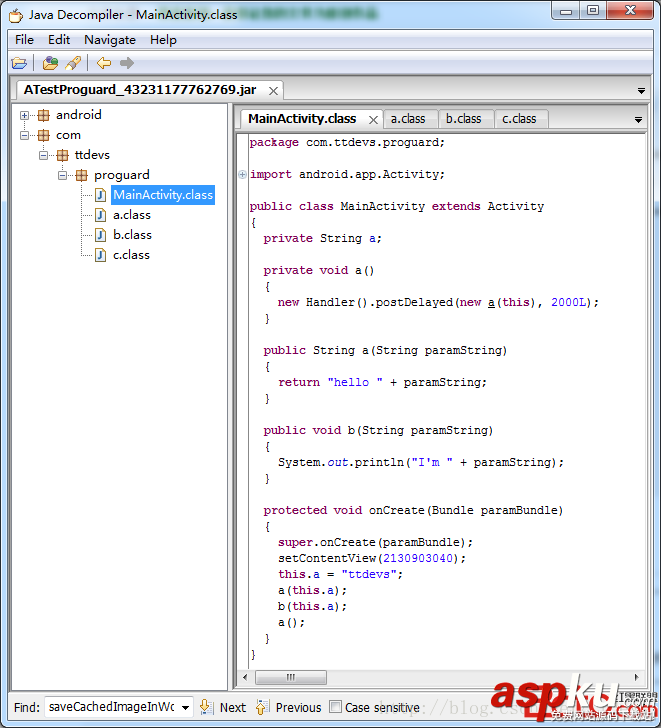Follow the 'a' class link in code
This screenshot has width=661, height=728.
tap(490, 302)
